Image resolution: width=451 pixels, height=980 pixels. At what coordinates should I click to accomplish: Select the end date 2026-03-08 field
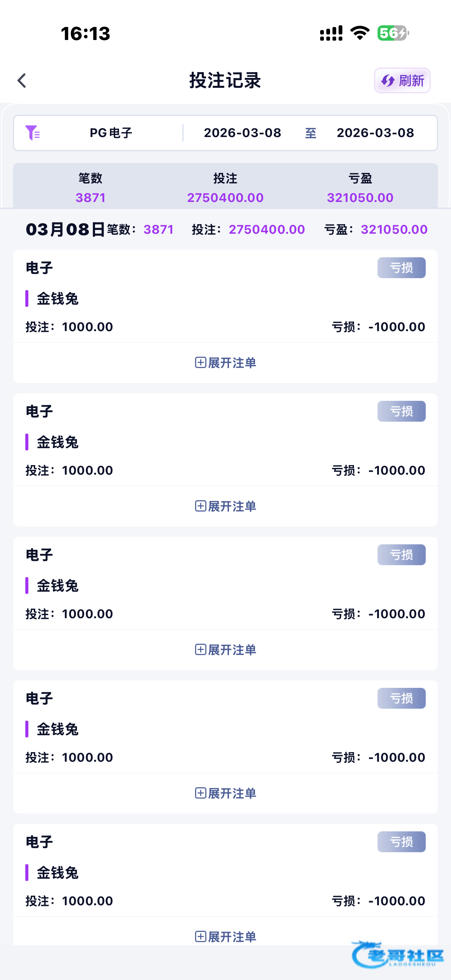[x=375, y=133]
